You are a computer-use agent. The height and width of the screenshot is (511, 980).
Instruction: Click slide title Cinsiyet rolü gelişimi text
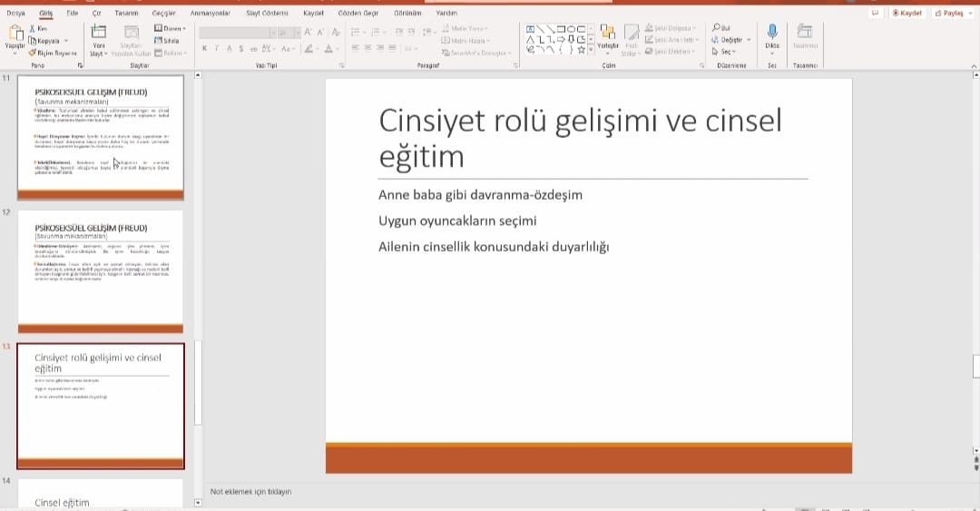click(x=580, y=138)
